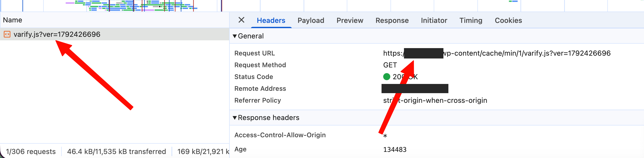The width and height of the screenshot is (644, 158).
Task: Click the script file icon beside varify.js
Action: [7, 34]
